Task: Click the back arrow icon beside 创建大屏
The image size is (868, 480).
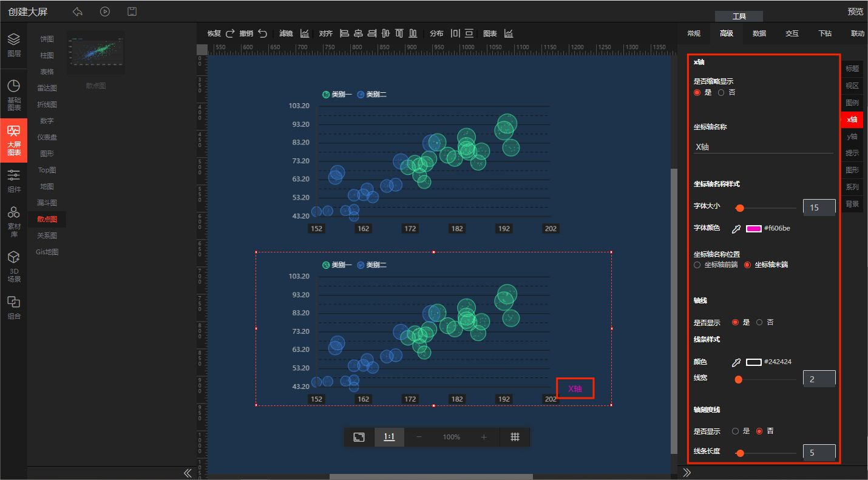Action: 78,12
